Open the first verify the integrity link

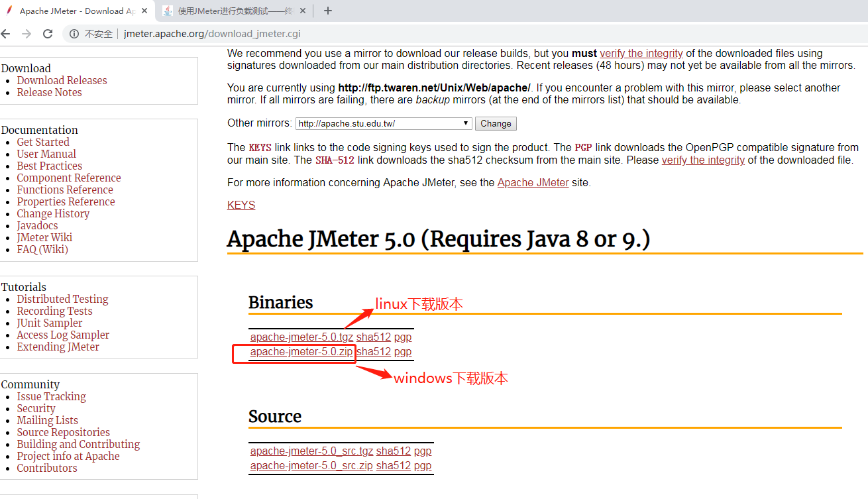pos(641,53)
